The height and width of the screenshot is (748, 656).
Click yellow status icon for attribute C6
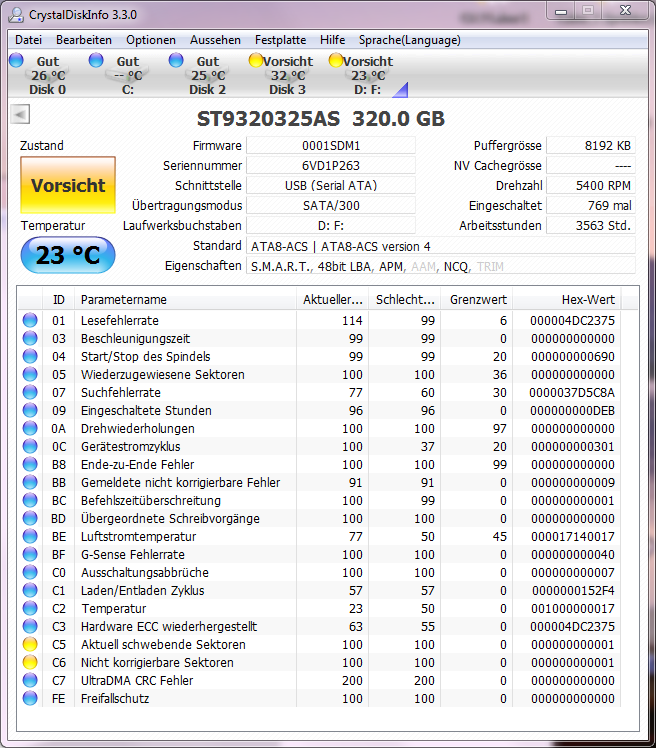point(30,663)
